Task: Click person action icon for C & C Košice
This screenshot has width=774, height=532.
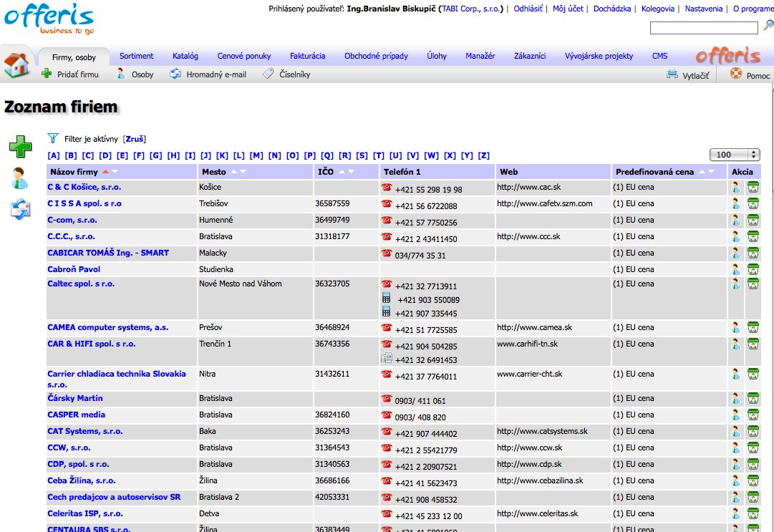Action: (736, 188)
